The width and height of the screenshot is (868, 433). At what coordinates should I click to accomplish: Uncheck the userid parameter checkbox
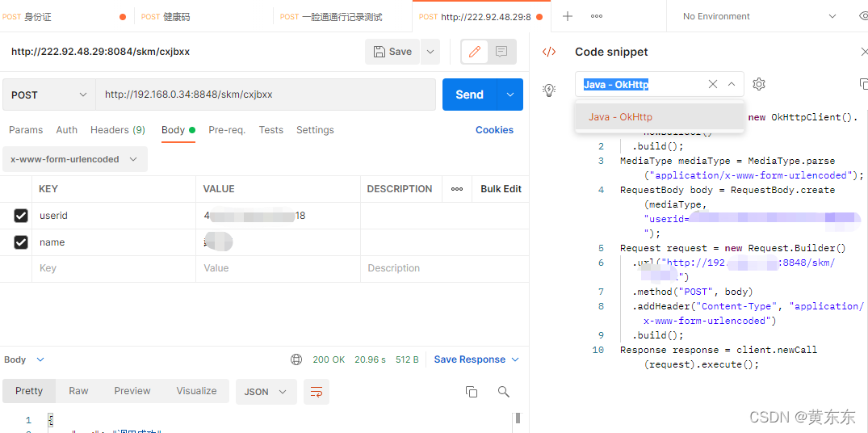point(21,216)
